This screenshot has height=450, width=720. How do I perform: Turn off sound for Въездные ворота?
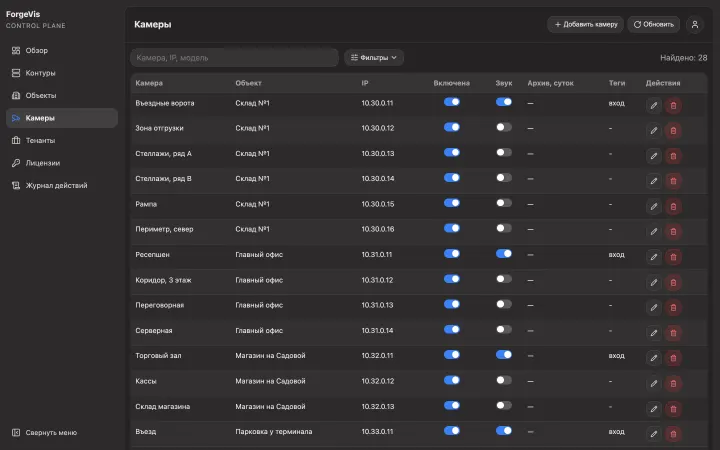[504, 102]
